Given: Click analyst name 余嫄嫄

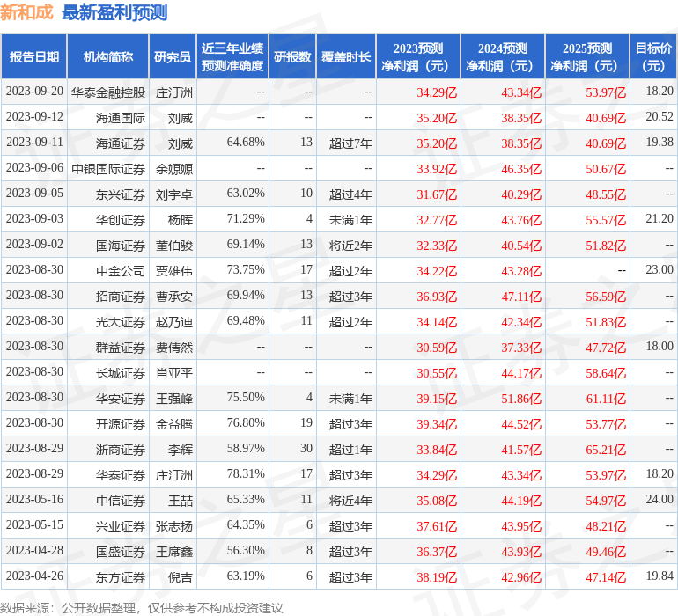Looking at the screenshot, I should [x=173, y=169].
